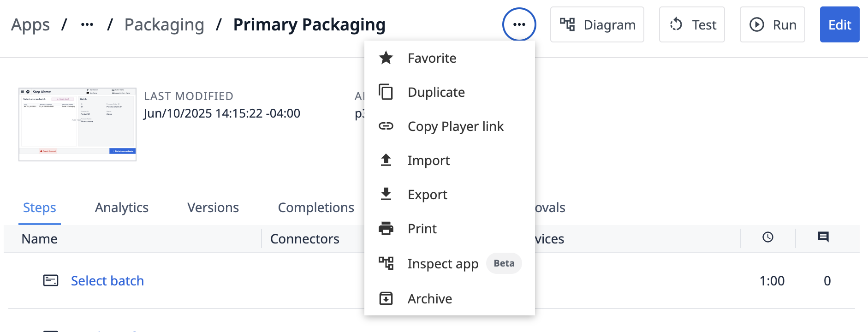Click the 1:00 time value
The width and height of the screenshot is (868, 332).
point(772,280)
